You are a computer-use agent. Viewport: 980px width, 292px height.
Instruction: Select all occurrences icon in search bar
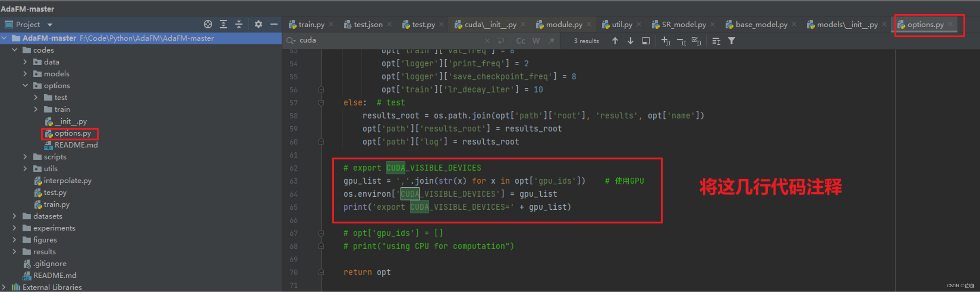pos(696,41)
